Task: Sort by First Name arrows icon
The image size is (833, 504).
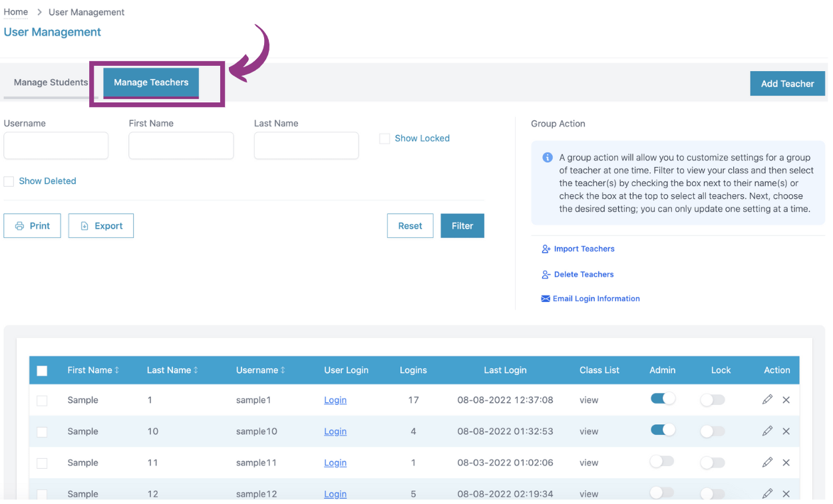Action: click(x=117, y=370)
